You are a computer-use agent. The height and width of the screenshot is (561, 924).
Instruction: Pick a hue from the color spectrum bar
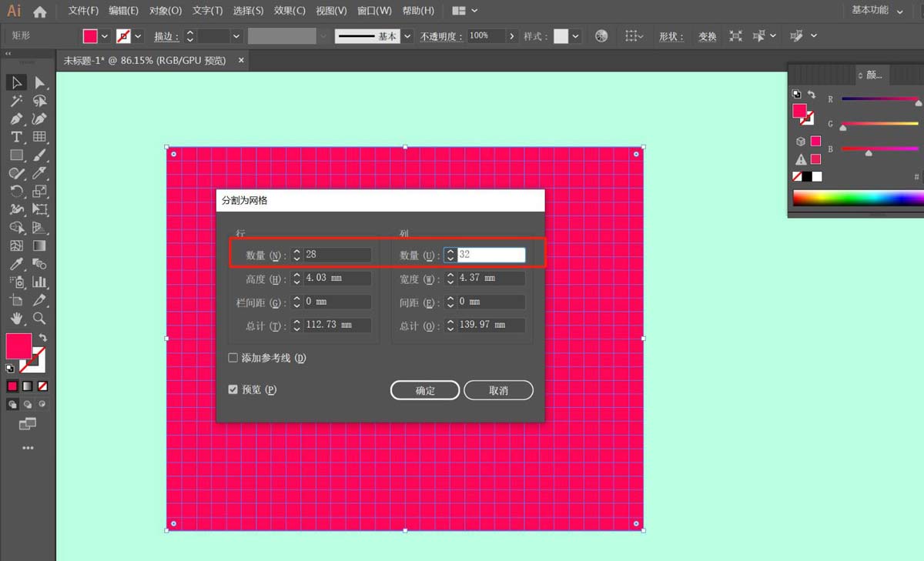[855, 198]
